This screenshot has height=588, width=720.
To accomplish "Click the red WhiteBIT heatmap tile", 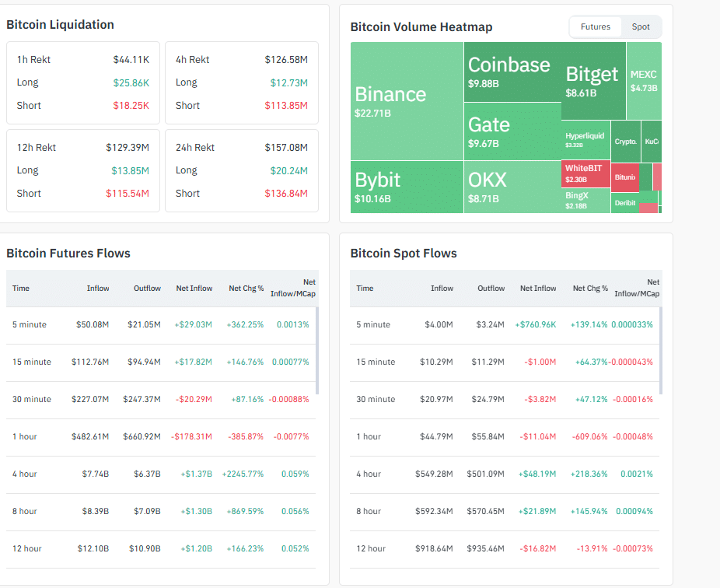I will 585,173.
